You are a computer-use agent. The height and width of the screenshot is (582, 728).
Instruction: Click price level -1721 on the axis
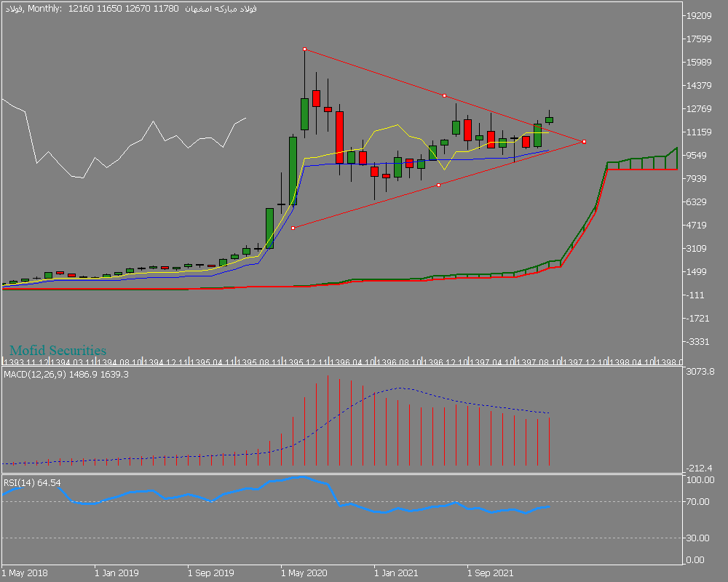tap(698, 319)
